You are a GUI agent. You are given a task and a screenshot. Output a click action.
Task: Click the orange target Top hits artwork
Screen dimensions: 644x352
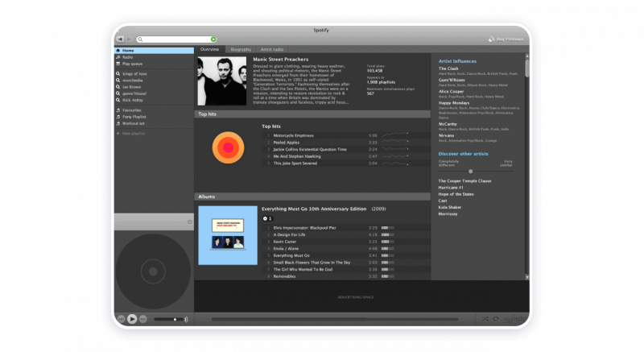pos(228,147)
